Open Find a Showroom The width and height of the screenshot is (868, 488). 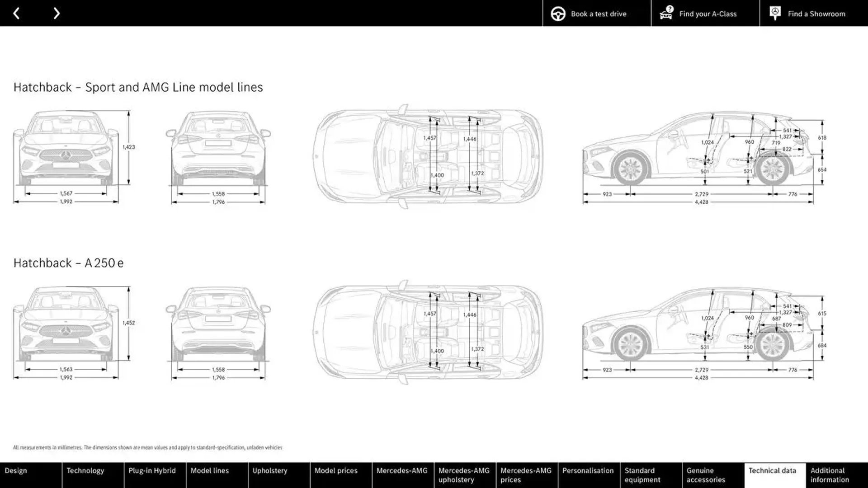pos(814,14)
